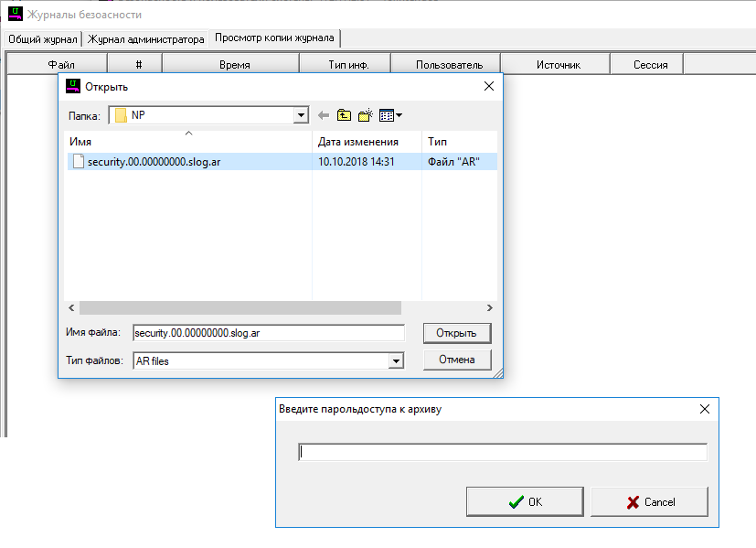Switch to Общий журнал tab
The image size is (756, 548).
click(x=43, y=39)
